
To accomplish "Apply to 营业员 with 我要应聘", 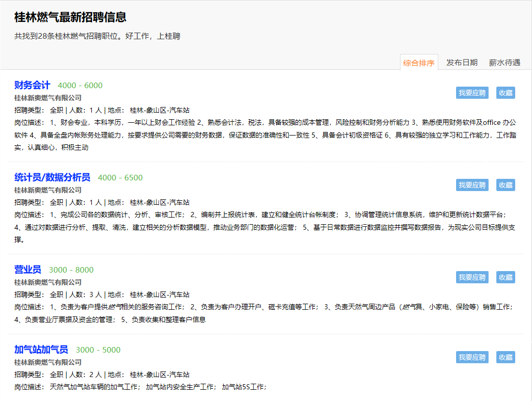I will coord(472,277).
